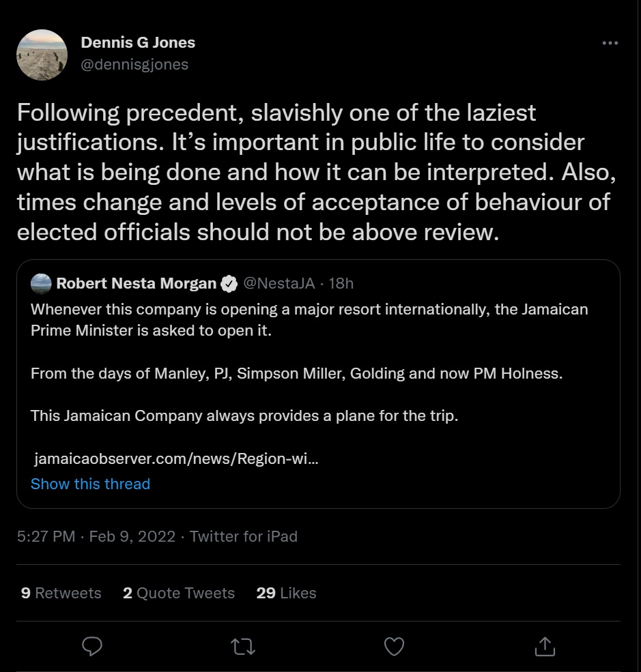Click Dennis G Jones profile picture
Screen dimensions: 641x672
[x=42, y=55]
